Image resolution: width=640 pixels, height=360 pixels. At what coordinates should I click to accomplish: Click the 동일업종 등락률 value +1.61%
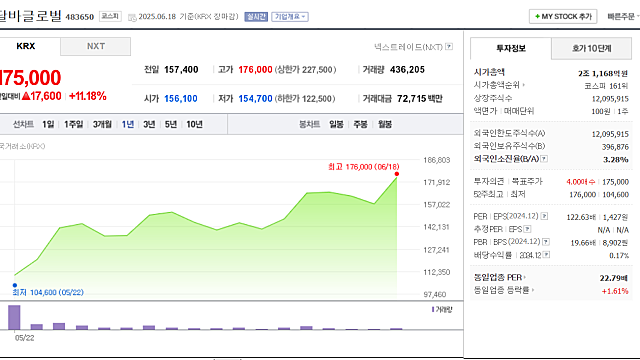[x=615, y=291]
